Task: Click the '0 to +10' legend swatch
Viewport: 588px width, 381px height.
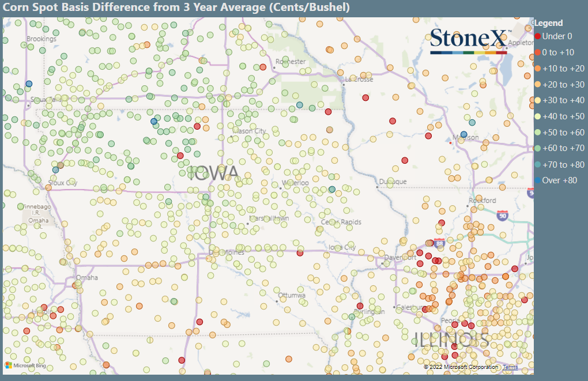Action: pyautogui.click(x=538, y=52)
